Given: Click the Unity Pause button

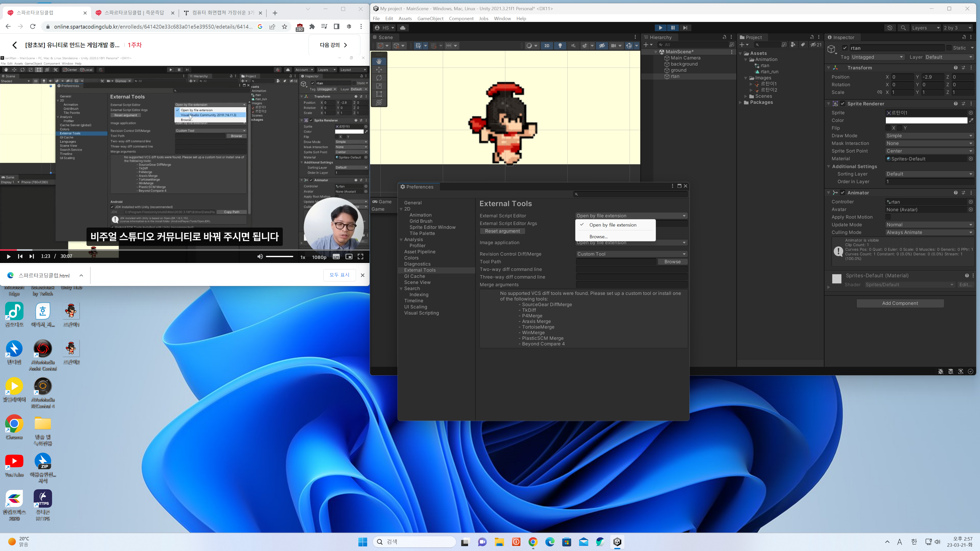Looking at the screenshot, I should [x=673, y=28].
